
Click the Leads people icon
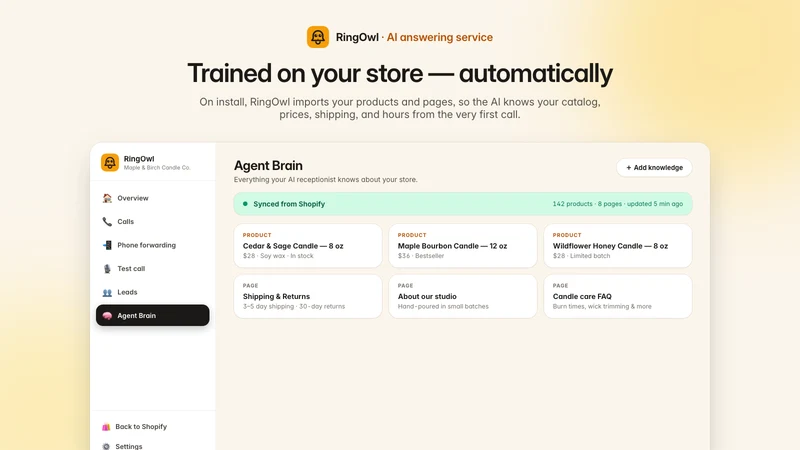(107, 292)
